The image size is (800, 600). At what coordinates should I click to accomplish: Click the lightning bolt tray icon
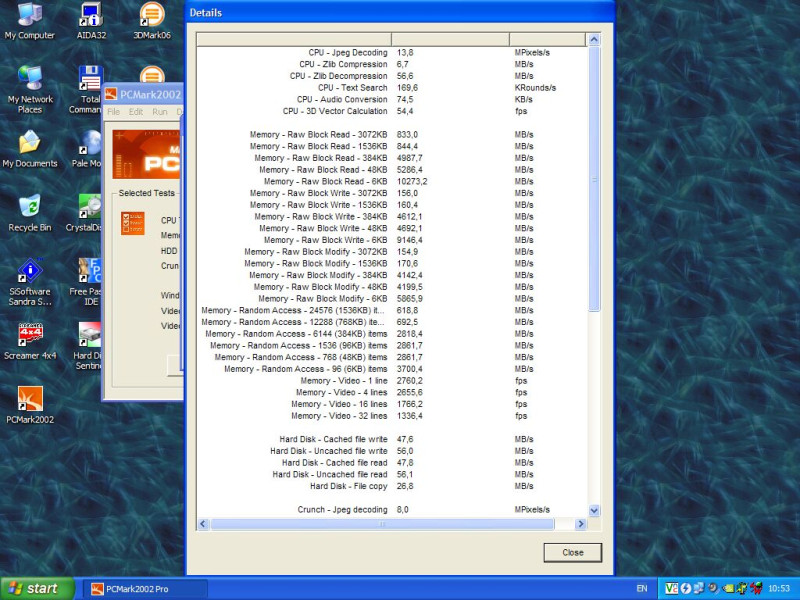(685, 588)
